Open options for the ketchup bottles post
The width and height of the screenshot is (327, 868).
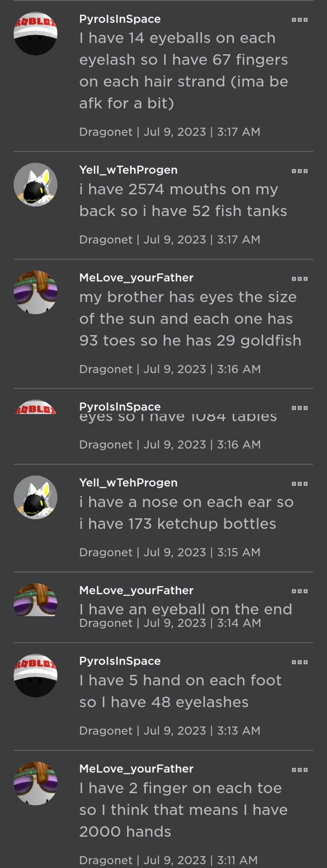(x=299, y=484)
